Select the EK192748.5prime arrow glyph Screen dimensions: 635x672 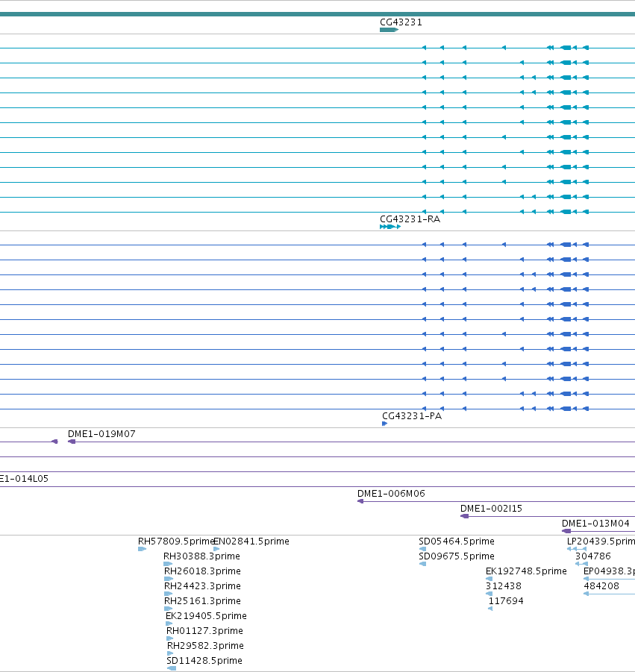[489, 579]
